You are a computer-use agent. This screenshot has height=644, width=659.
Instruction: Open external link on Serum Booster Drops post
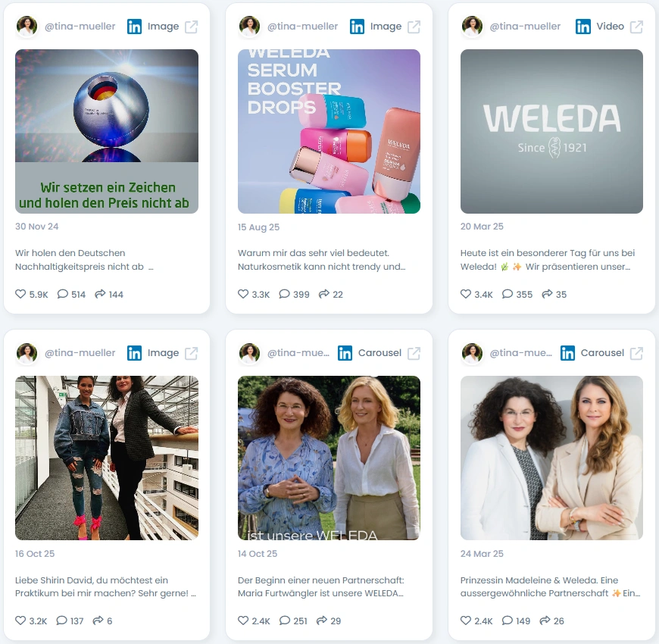coord(414,27)
